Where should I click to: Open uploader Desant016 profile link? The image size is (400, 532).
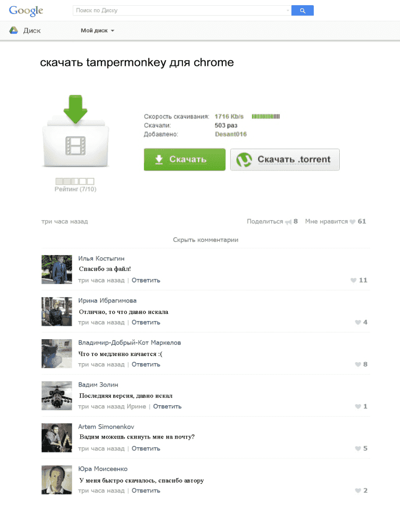coord(231,134)
